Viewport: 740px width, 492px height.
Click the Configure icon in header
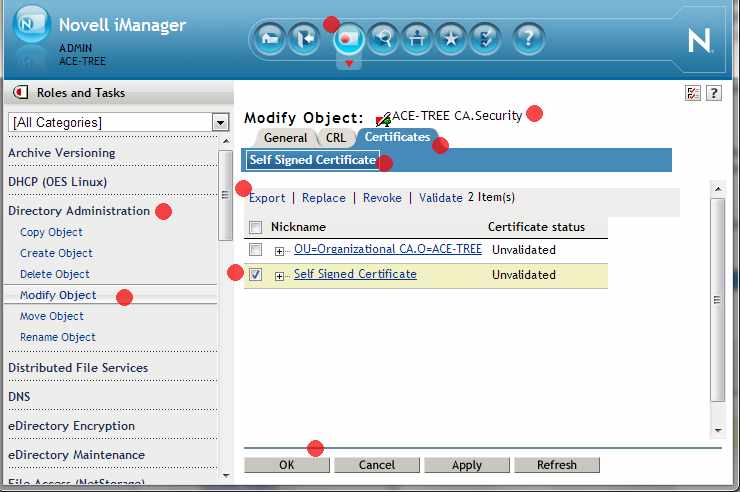tap(417, 39)
